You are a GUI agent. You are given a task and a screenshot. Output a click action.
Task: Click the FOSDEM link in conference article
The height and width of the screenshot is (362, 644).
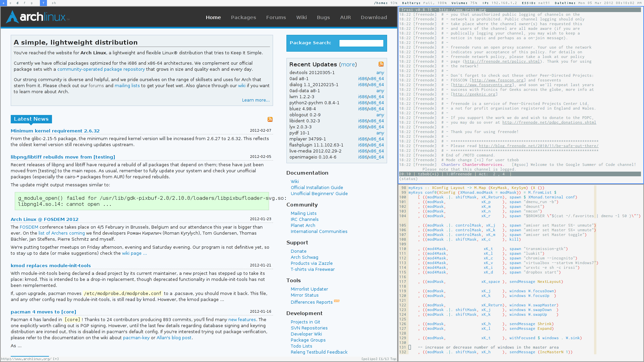point(29,227)
